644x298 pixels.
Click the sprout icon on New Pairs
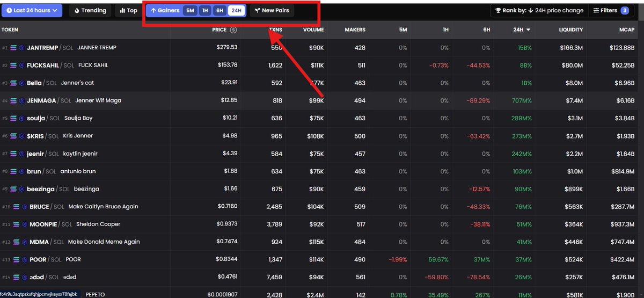(258, 10)
